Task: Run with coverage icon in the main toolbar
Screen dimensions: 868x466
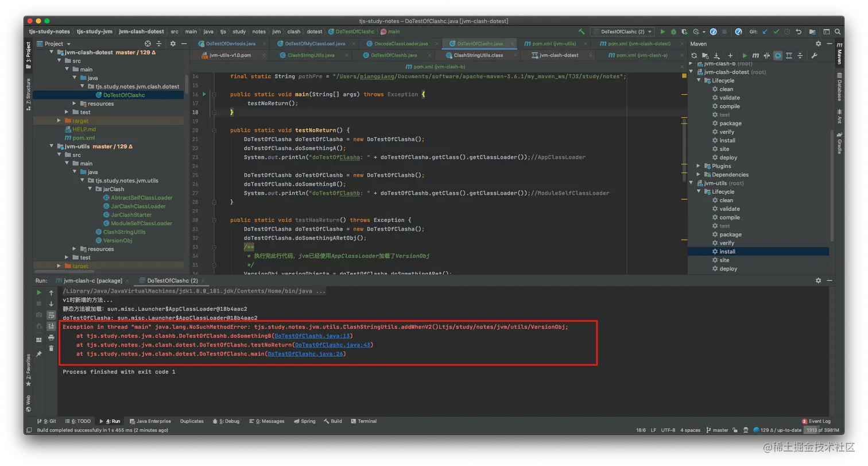Action: [x=684, y=32]
